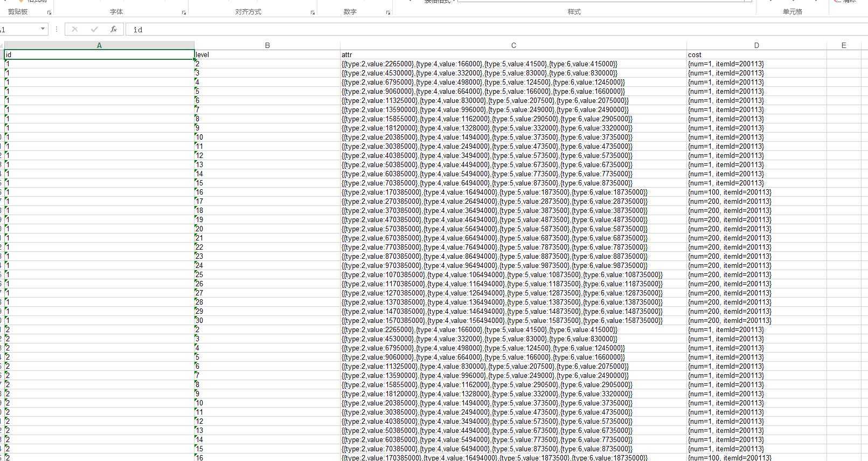Select the level cell containing 17
868x461 pixels.
coord(267,201)
